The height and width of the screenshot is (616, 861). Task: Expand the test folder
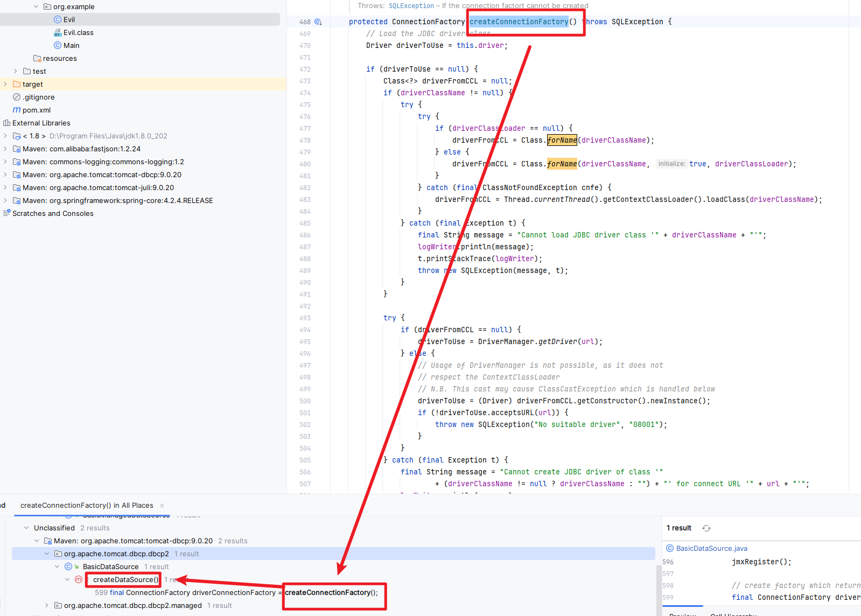pyautogui.click(x=16, y=71)
